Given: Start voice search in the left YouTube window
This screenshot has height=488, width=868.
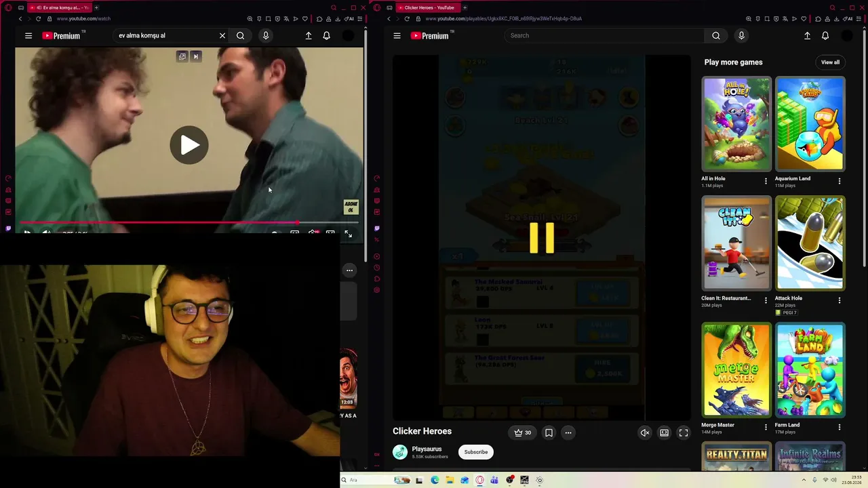Looking at the screenshot, I should 266,36.
